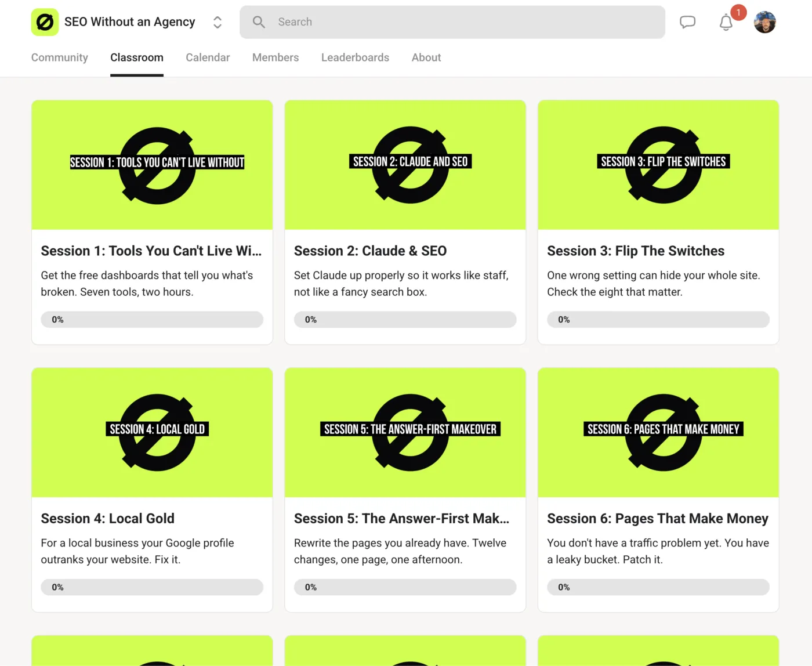
Task: View the Leaderboards tab
Action: (x=355, y=57)
